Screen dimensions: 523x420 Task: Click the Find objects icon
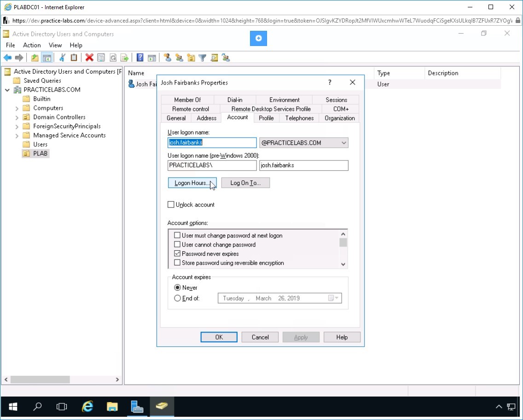(x=214, y=58)
